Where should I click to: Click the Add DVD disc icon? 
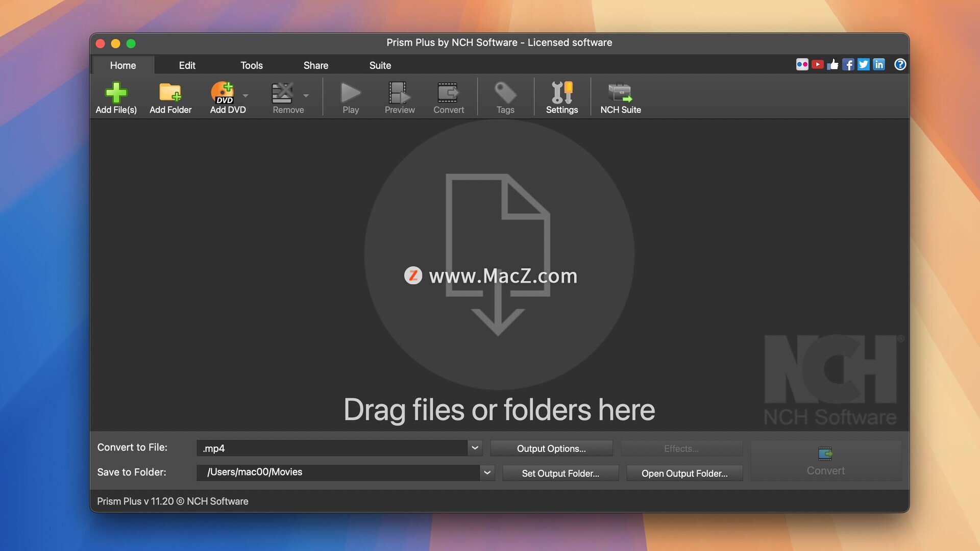point(223,92)
